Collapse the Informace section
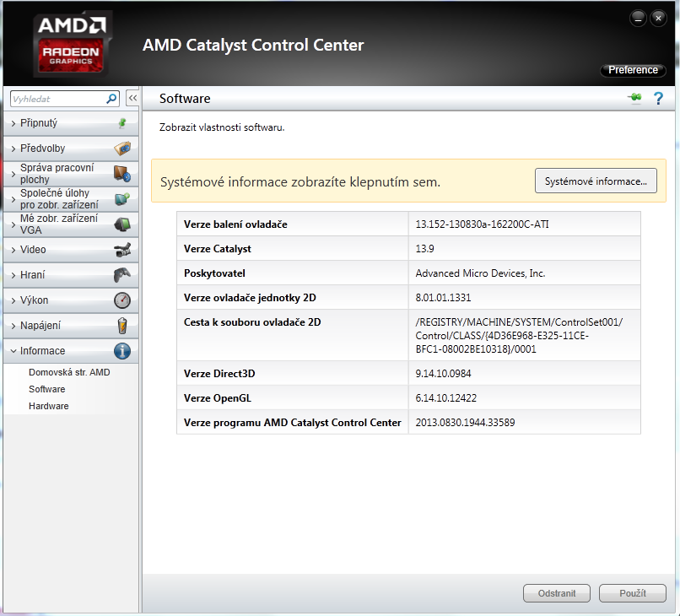 [x=71, y=350]
